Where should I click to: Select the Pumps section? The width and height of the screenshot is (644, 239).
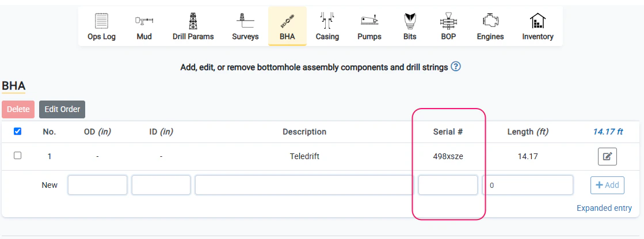click(369, 26)
